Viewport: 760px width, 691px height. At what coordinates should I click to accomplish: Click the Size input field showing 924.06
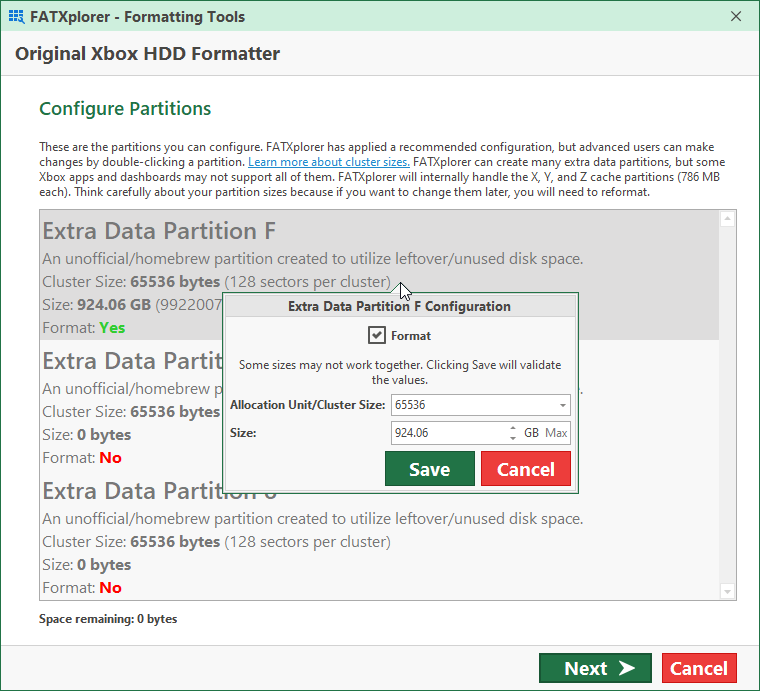(x=449, y=433)
